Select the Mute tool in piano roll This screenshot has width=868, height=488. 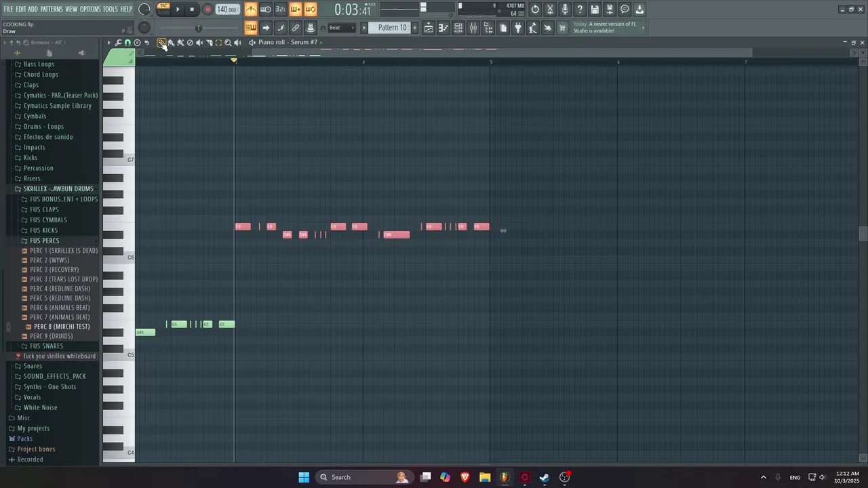(x=199, y=42)
